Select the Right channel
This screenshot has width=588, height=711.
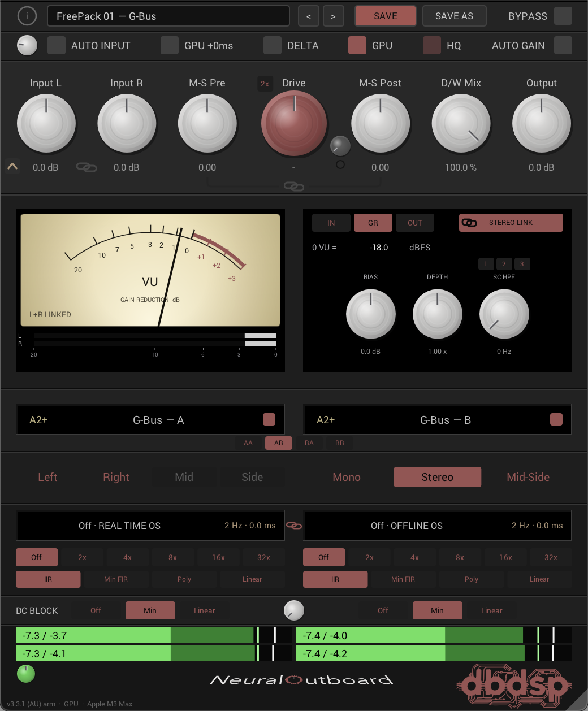[116, 477]
